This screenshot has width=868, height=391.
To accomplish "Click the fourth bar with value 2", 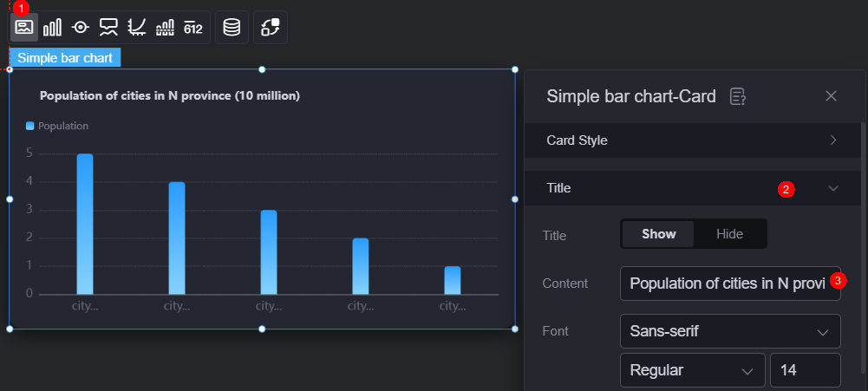I will click(361, 266).
